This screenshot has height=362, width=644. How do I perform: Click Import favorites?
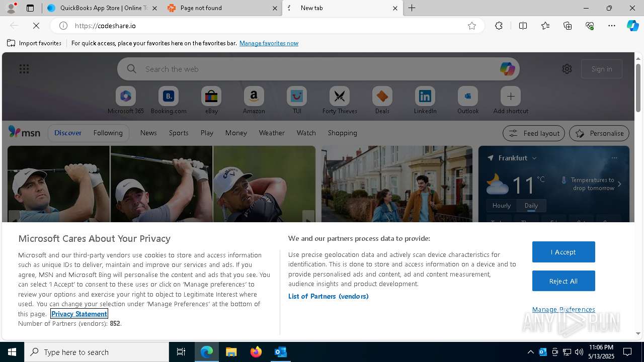(34, 43)
